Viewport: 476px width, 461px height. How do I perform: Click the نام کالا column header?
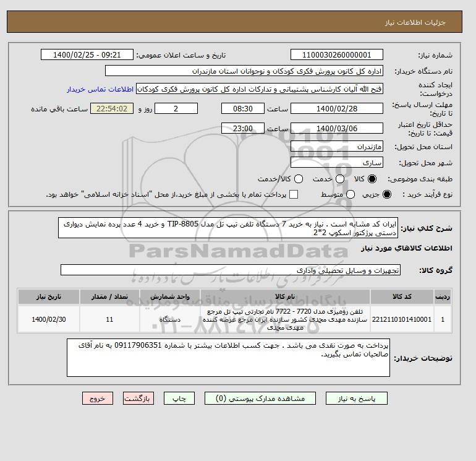point(285,296)
